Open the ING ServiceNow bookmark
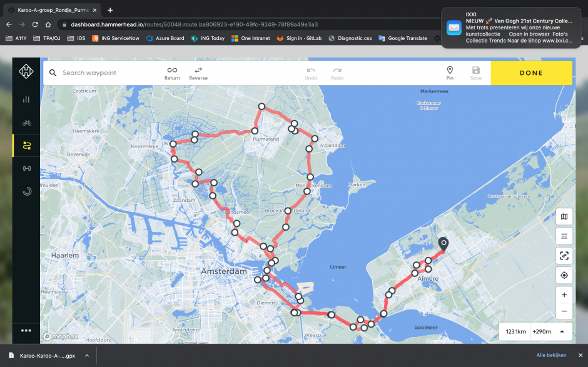588x367 pixels. (x=116, y=38)
